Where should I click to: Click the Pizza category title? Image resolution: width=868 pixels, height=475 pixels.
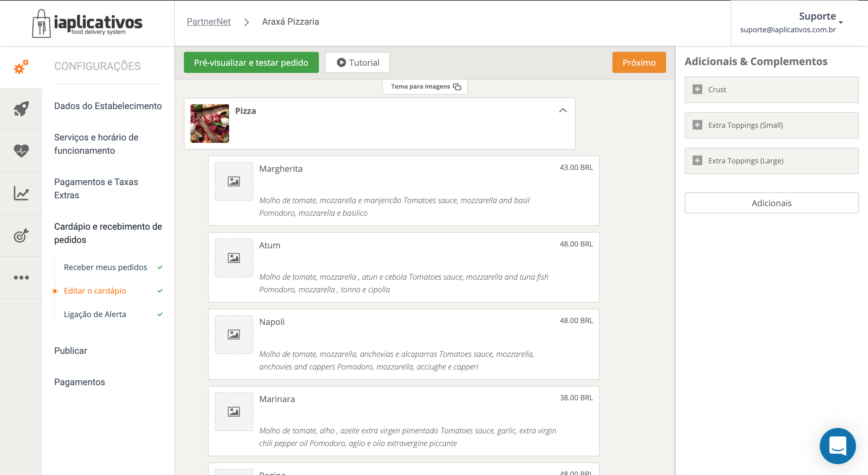click(x=245, y=111)
